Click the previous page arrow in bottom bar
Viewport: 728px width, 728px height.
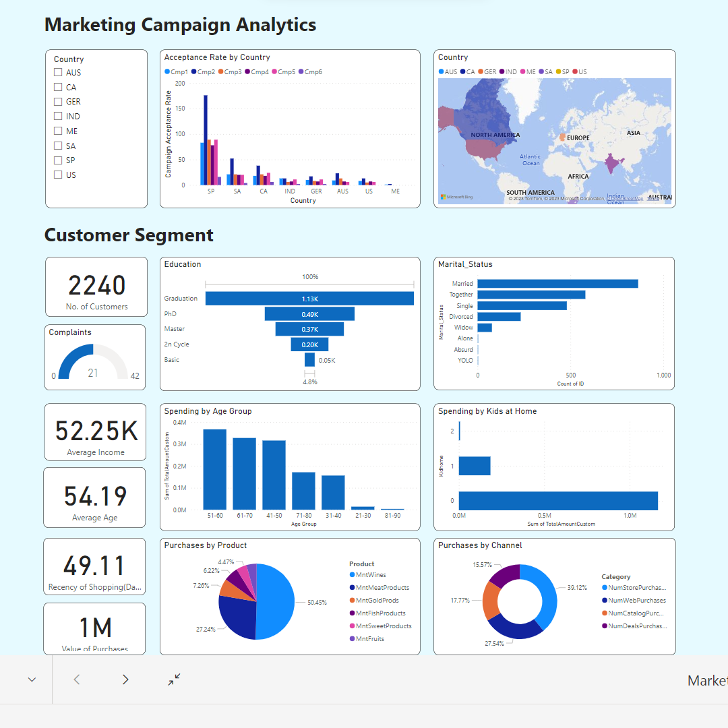point(76,679)
